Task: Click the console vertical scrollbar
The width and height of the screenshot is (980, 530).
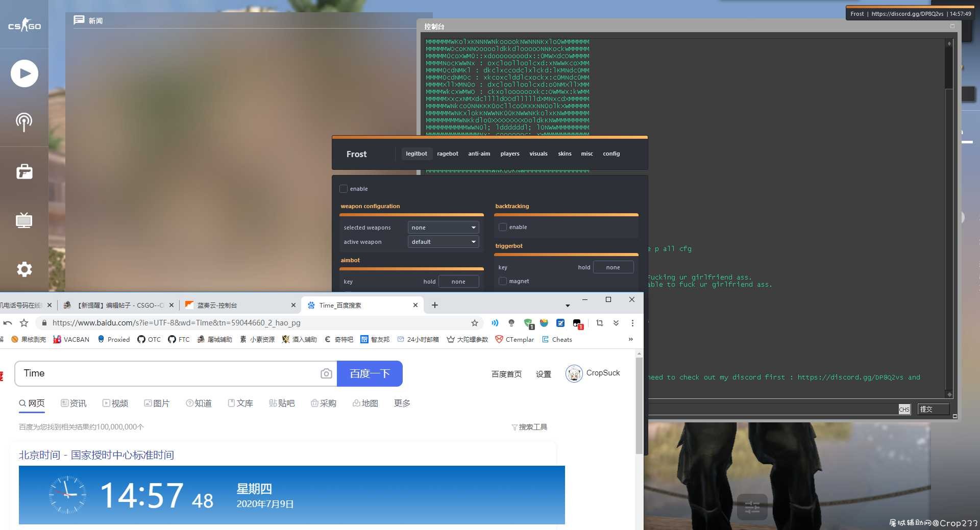Action: (949, 219)
